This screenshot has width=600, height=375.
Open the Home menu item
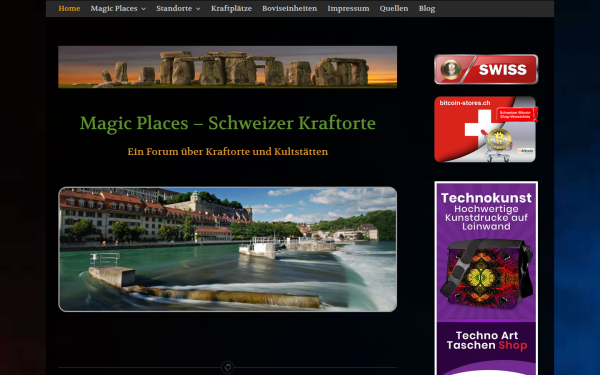69,8
